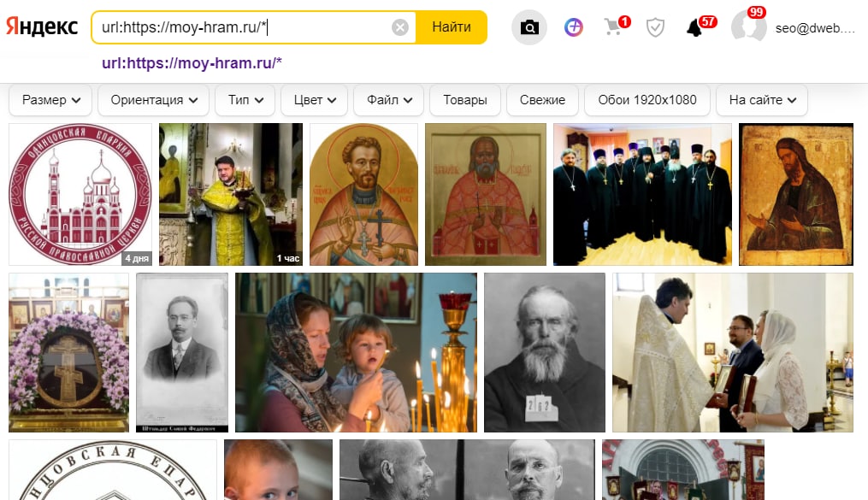The width and height of the screenshot is (868, 500).
Task: Open the priest in yellow vestments photo
Action: [x=231, y=194]
